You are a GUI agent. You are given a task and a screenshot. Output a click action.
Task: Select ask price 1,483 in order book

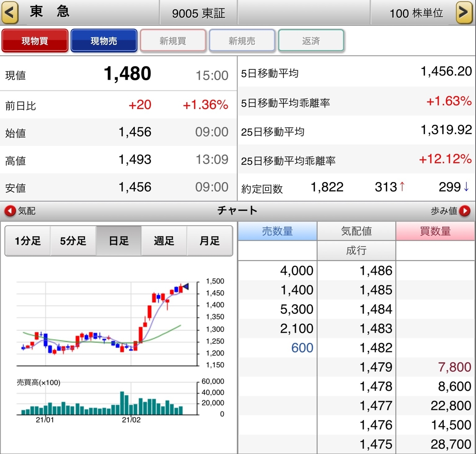[x=376, y=329]
